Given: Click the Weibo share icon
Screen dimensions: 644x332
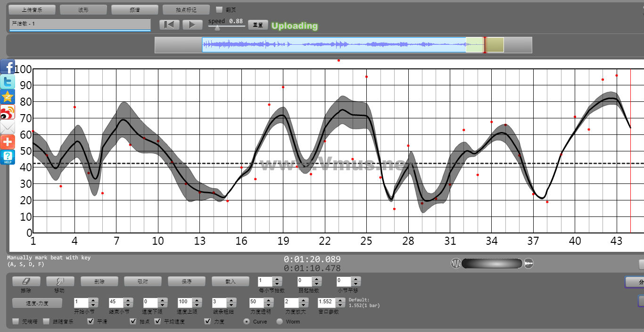Looking at the screenshot, I should 8,112.
